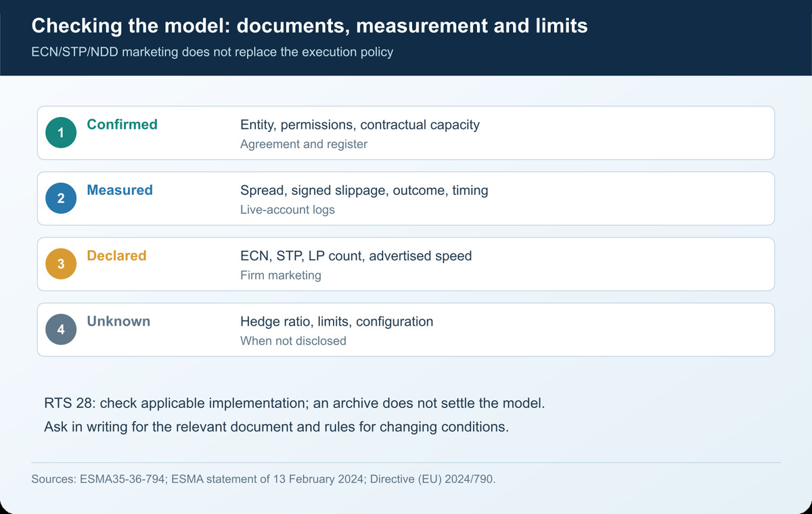Click the teal number 1 badge

tap(61, 133)
